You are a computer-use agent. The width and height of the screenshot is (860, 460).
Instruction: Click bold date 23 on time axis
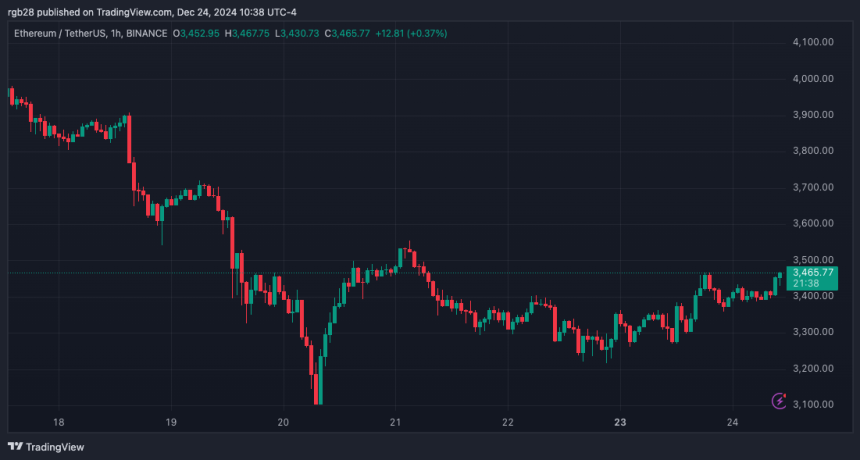coord(620,423)
